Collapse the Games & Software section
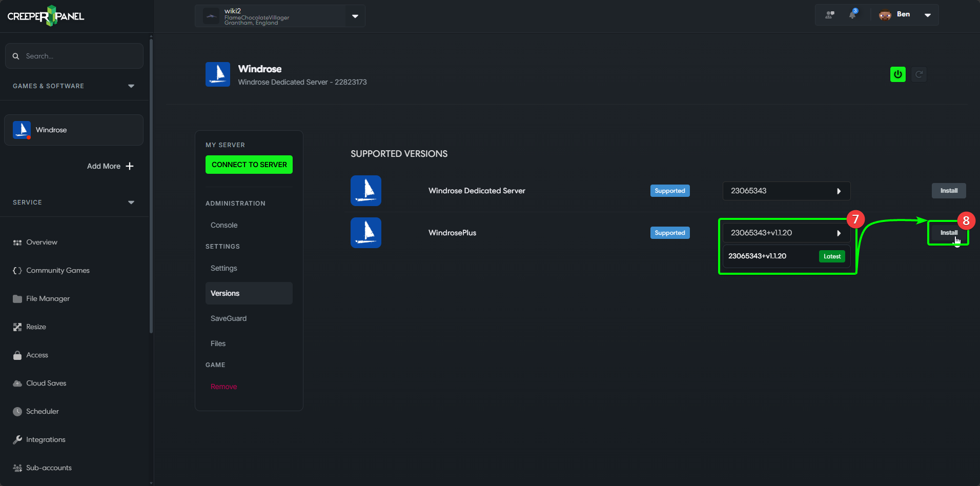Image resolution: width=980 pixels, height=486 pixels. tap(131, 86)
